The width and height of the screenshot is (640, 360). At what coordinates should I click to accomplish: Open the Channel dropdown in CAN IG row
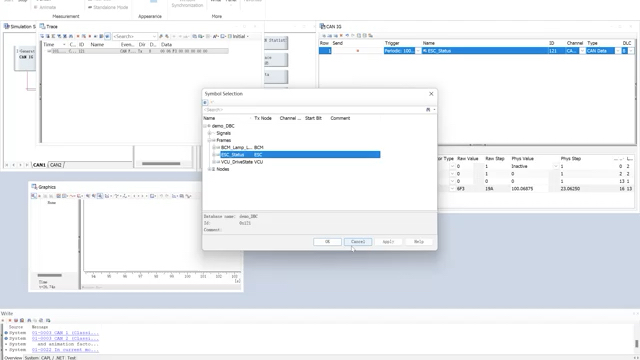tap(582, 51)
